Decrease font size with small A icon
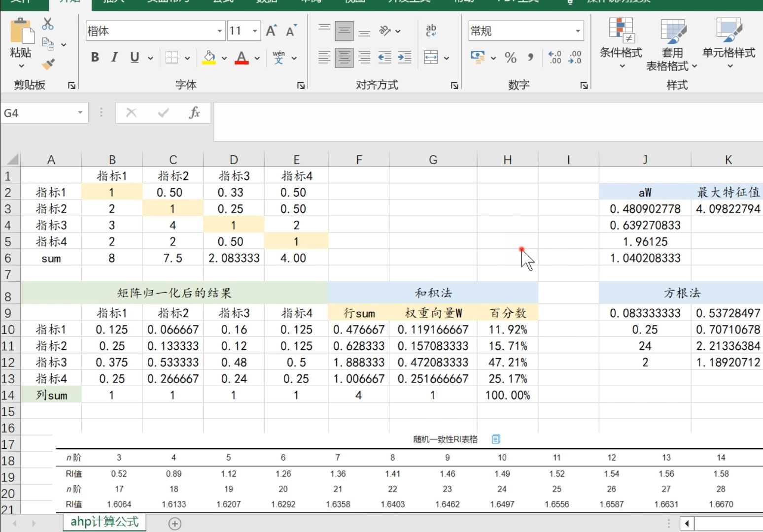This screenshot has width=763, height=532. 291,31
